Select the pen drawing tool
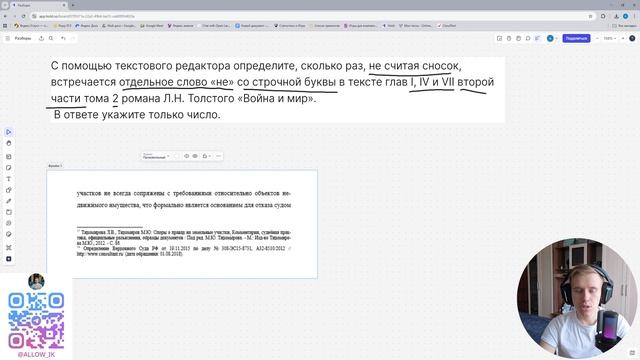This screenshot has width=640, height=360. coord(9,201)
